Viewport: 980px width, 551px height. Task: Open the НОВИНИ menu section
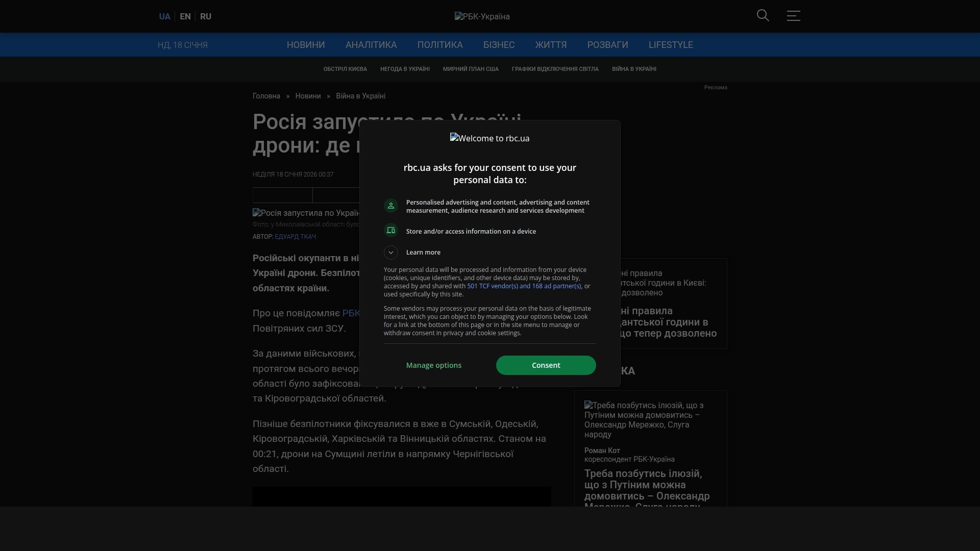(305, 45)
